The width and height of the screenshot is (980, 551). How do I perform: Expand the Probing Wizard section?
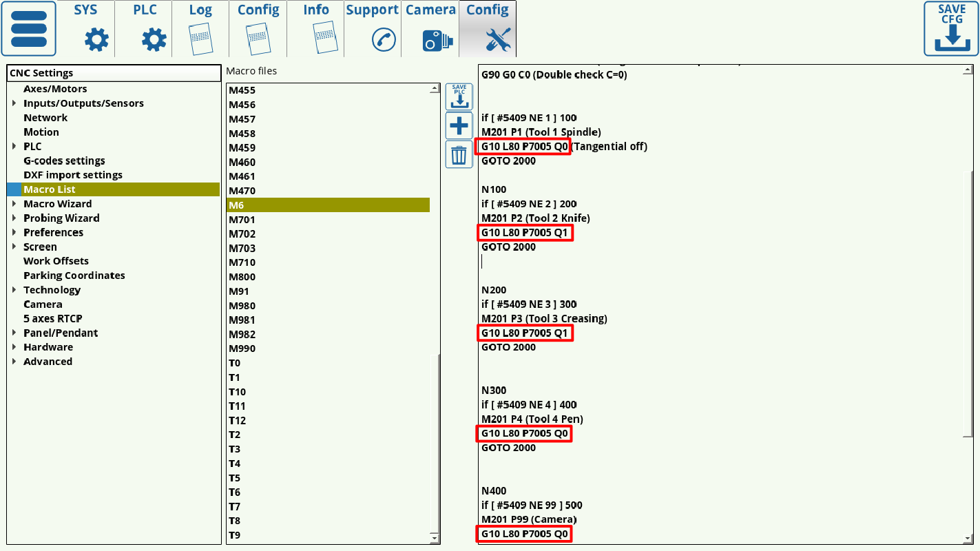14,218
